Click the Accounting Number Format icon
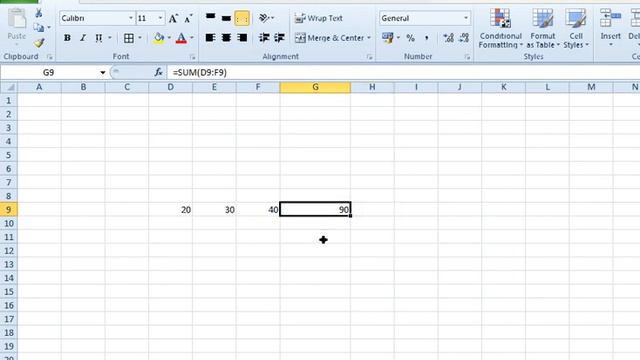Viewport: 640px width, 360px height. click(x=387, y=38)
